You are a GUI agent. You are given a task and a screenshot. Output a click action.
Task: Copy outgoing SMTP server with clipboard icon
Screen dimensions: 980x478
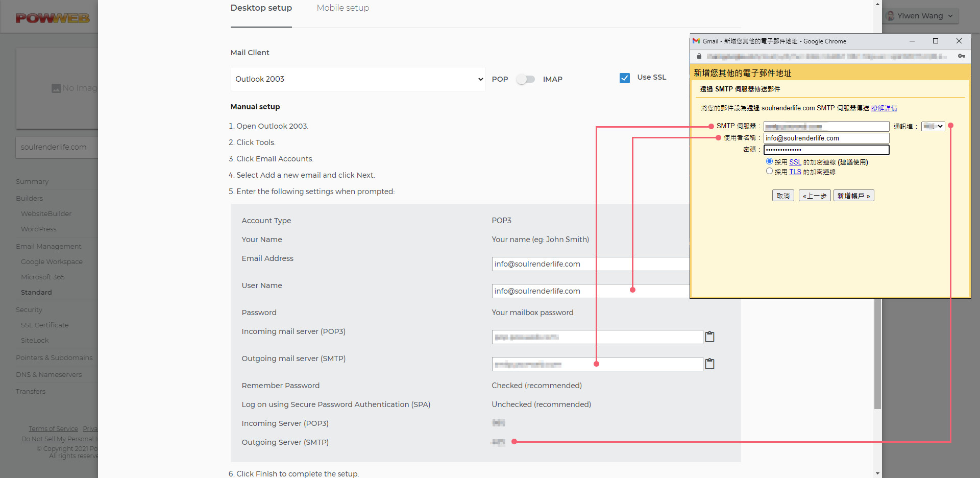709,364
